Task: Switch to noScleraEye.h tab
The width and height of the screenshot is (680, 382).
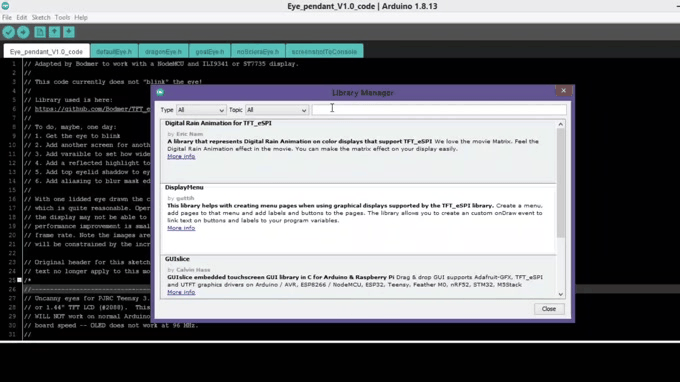Action: coord(258,51)
